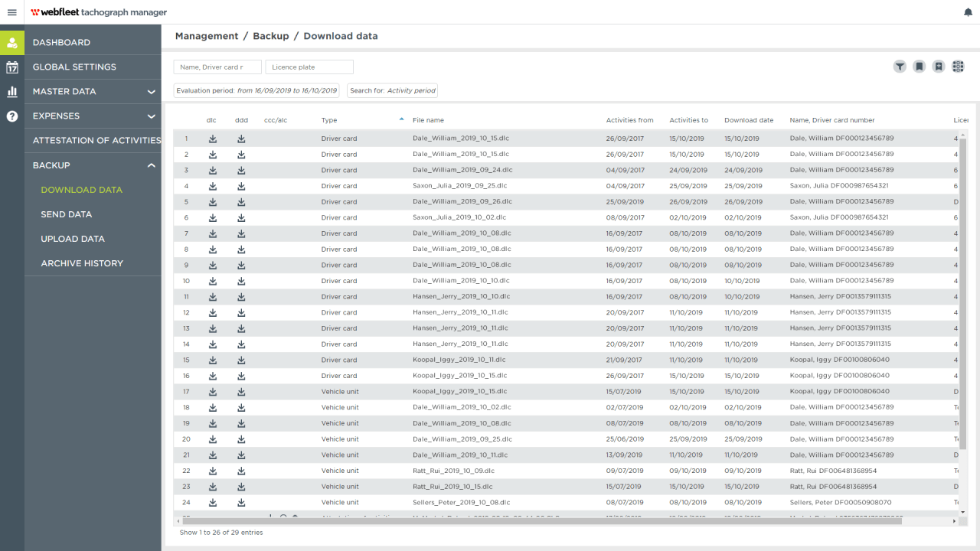Image resolution: width=980 pixels, height=551 pixels.
Task: Click the Webfleet tachograph manager logo
Action: click(x=99, y=12)
